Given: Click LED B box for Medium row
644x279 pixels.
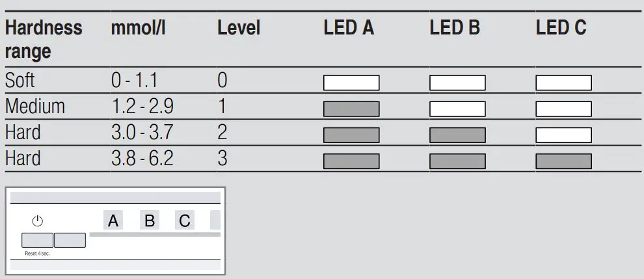Looking at the screenshot, I should (x=457, y=109).
